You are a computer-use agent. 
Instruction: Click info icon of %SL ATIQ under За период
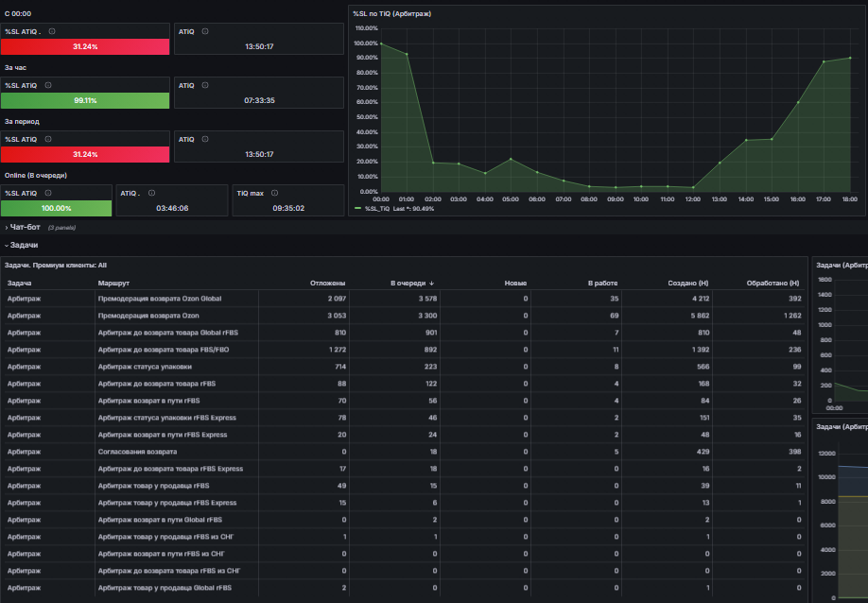click(48, 139)
